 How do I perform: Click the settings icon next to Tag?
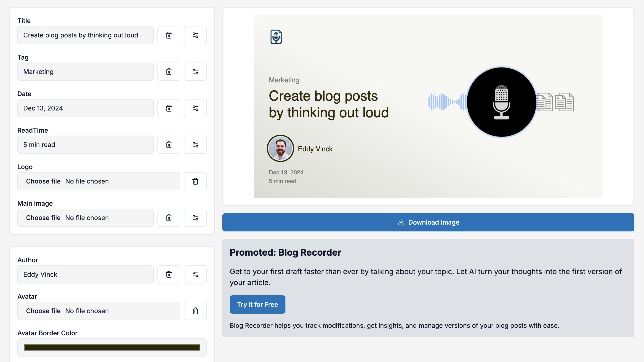tap(195, 72)
